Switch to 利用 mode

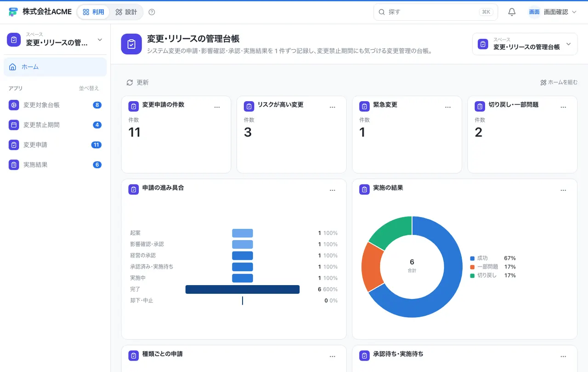click(93, 12)
